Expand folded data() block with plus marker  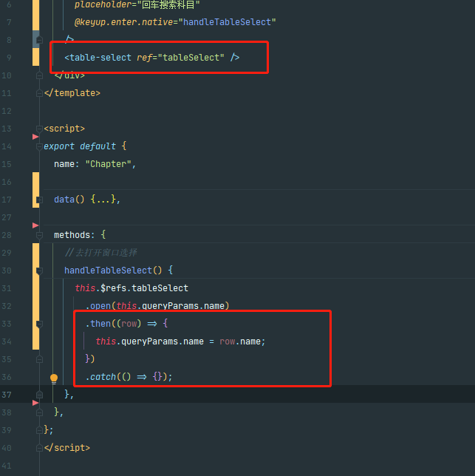(39, 200)
